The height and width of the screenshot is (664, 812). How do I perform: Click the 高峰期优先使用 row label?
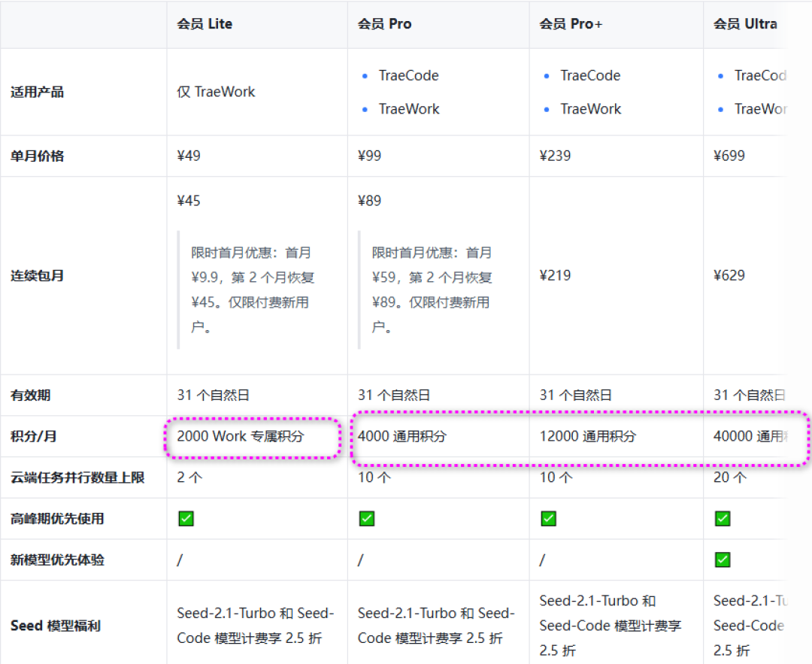57,518
